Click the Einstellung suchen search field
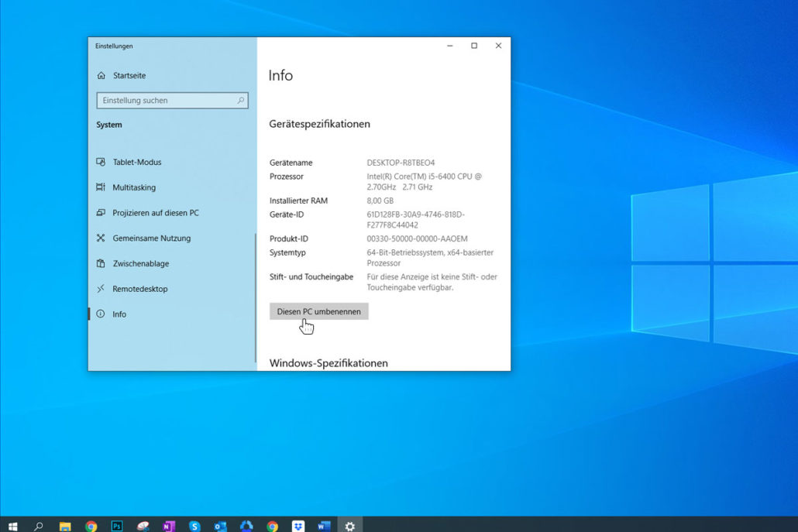Viewport: 798px width, 532px height. pos(172,100)
